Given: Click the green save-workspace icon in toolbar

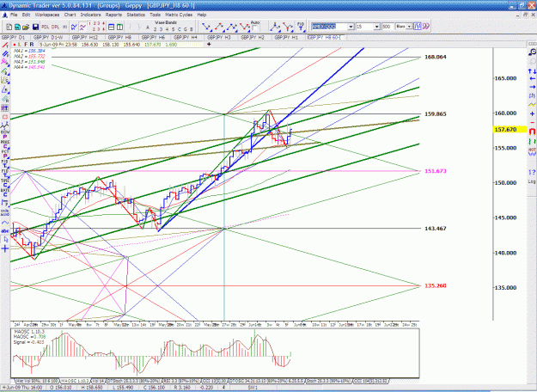Looking at the screenshot, I should coord(17,27).
